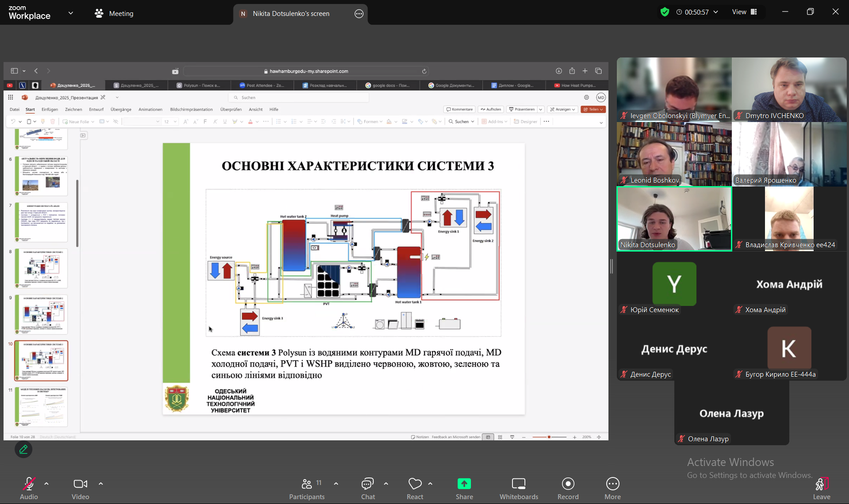
Task: Open Whiteboards
Action: pos(519,488)
